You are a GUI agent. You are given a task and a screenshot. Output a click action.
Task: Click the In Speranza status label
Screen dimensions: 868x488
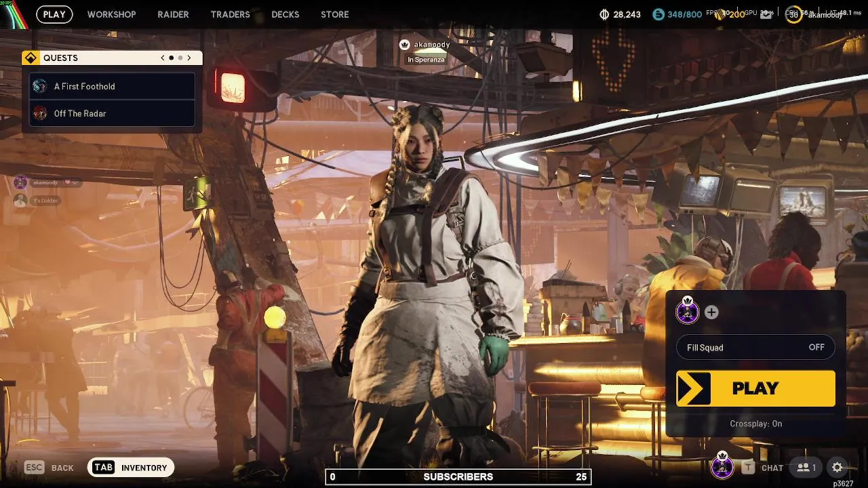[426, 60]
